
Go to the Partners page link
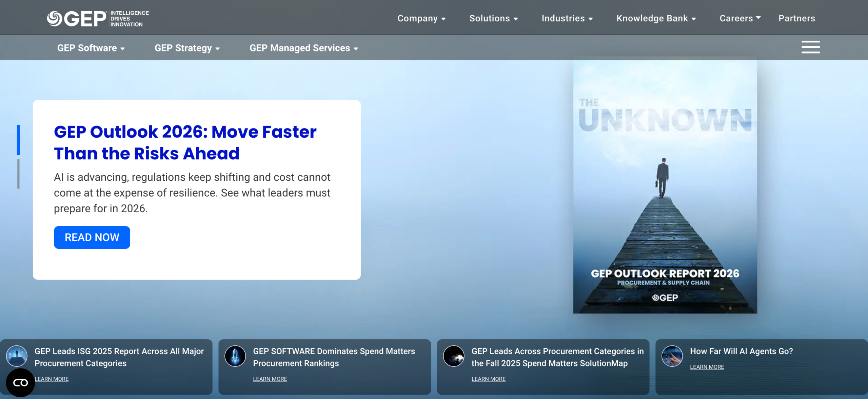[x=796, y=18]
